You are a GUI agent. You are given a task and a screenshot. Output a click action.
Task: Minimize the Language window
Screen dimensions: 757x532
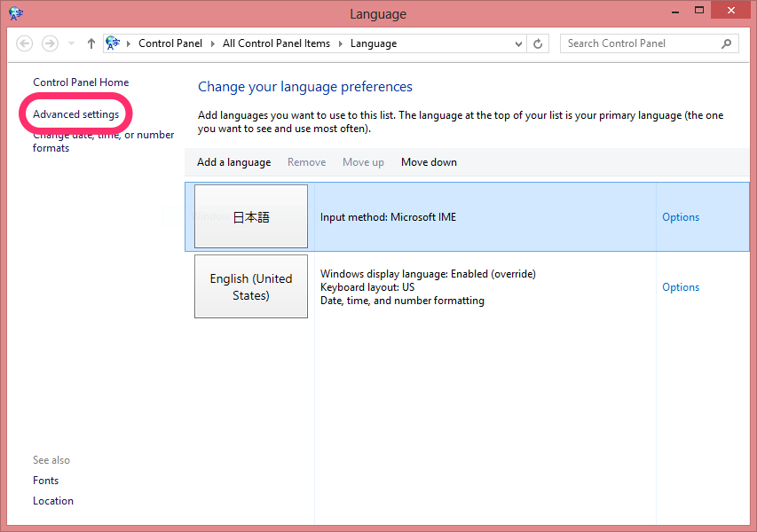(x=675, y=11)
